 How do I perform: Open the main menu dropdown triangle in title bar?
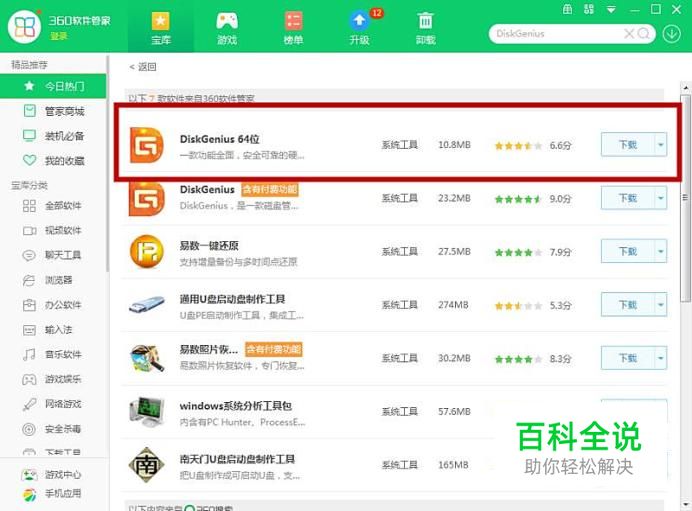(x=611, y=10)
